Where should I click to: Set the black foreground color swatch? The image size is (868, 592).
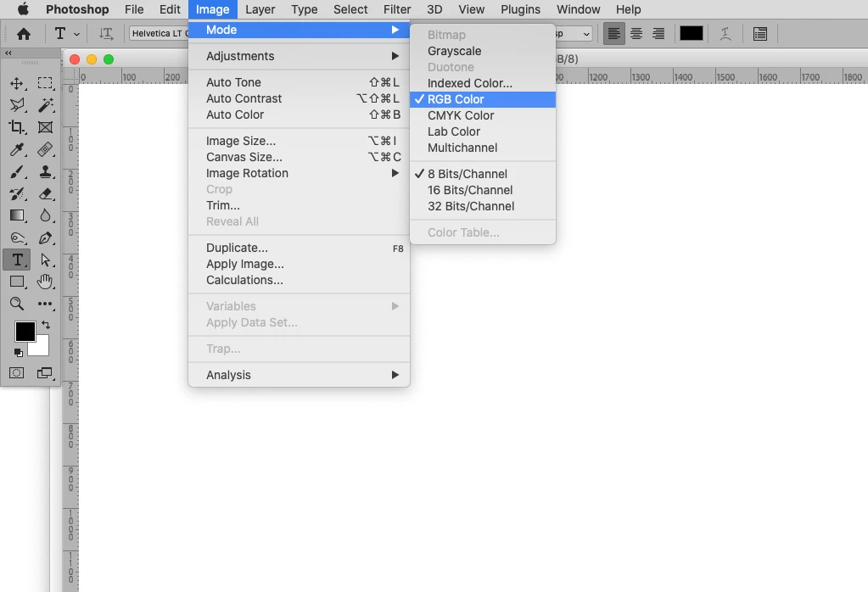click(x=25, y=332)
